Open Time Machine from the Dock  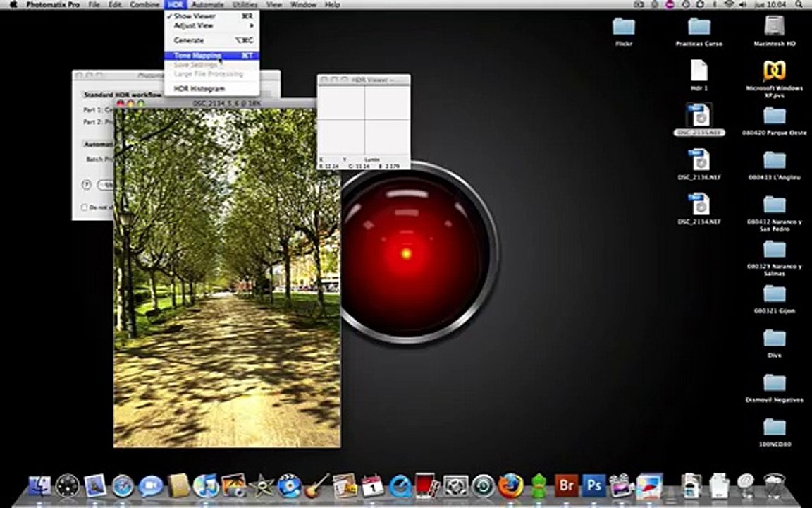(x=483, y=486)
